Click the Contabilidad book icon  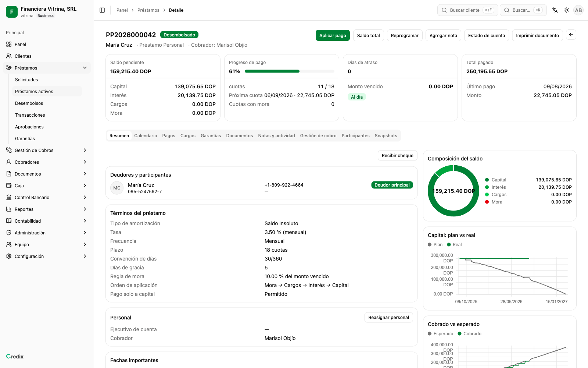pos(9,221)
